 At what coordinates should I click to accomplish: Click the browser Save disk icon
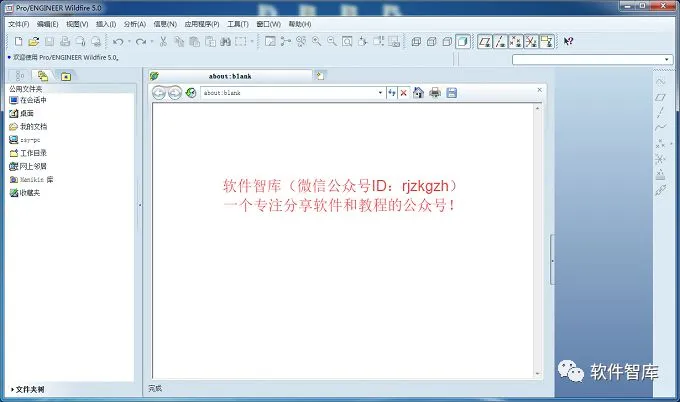point(451,92)
